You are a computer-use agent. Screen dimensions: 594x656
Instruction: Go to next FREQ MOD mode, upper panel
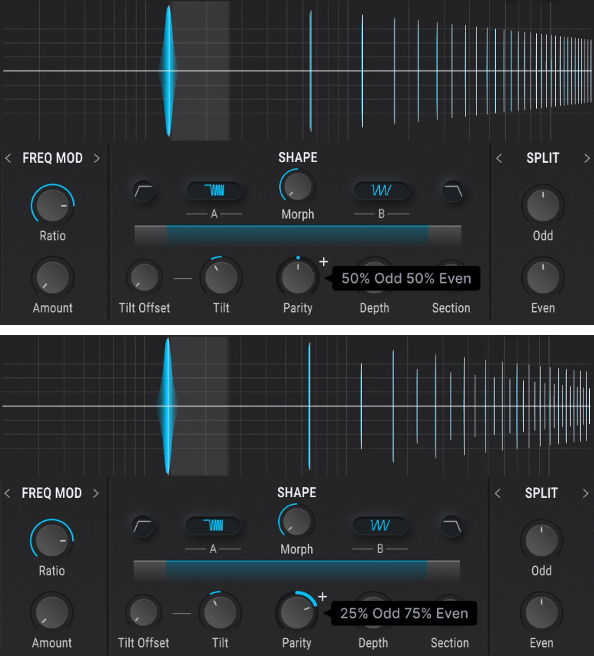click(97, 158)
